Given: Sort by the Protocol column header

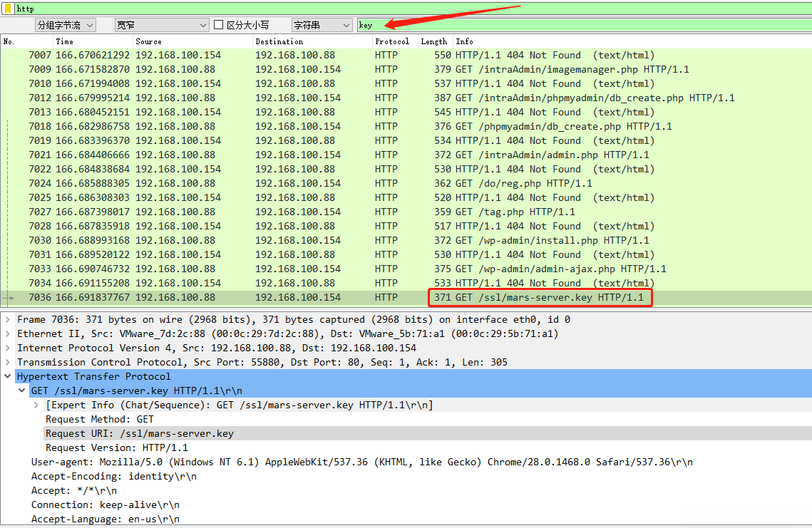Looking at the screenshot, I should point(395,41).
